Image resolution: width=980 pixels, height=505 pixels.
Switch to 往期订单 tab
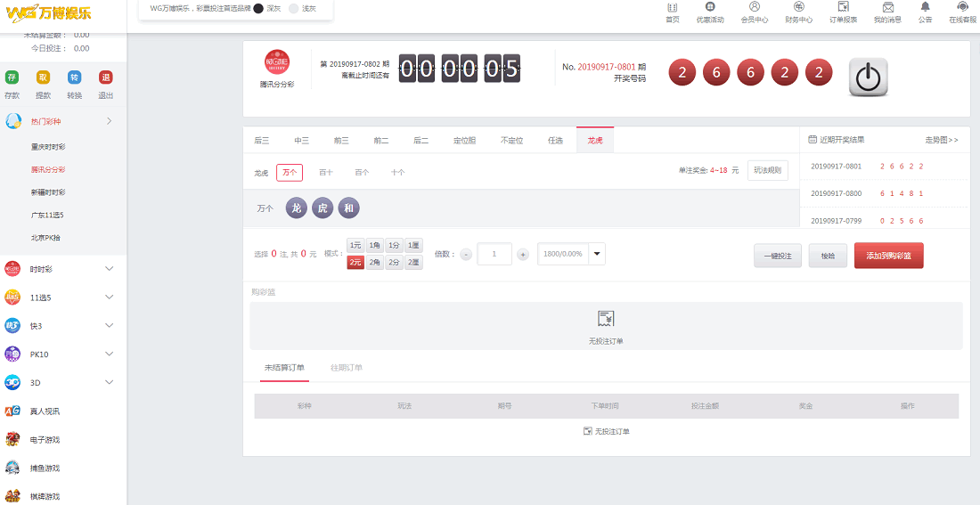point(347,368)
